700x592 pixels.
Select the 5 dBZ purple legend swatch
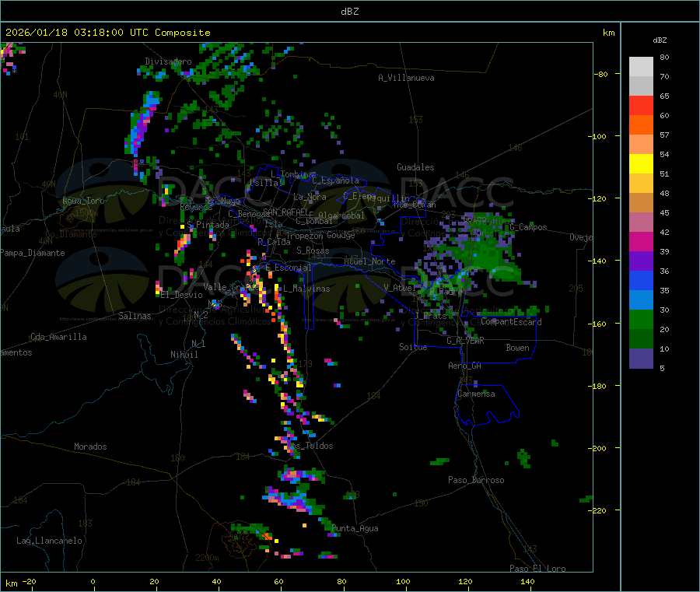pos(641,359)
